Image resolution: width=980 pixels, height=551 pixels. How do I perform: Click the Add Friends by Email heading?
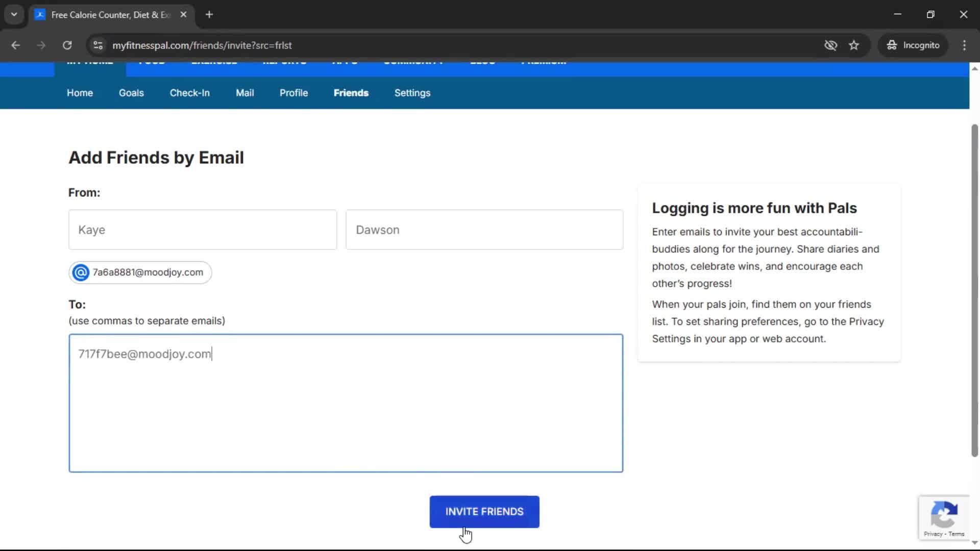[x=156, y=158]
